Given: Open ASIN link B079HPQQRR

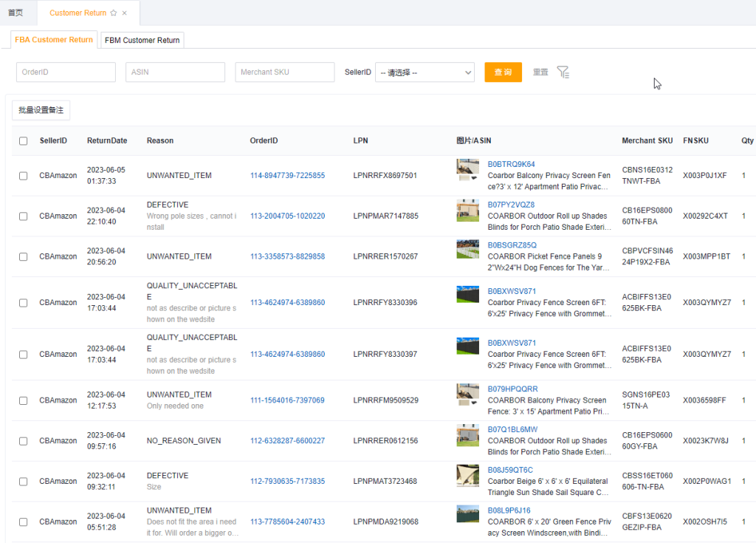Looking at the screenshot, I should tap(512, 389).
